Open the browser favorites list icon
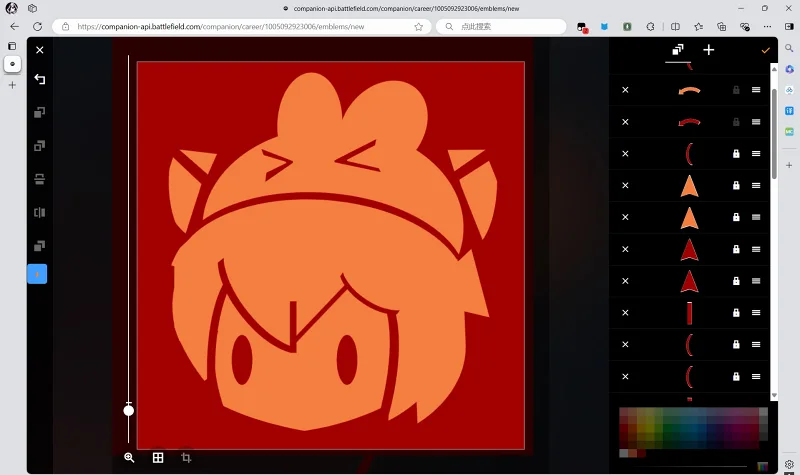This screenshot has width=800, height=475. [x=698, y=27]
